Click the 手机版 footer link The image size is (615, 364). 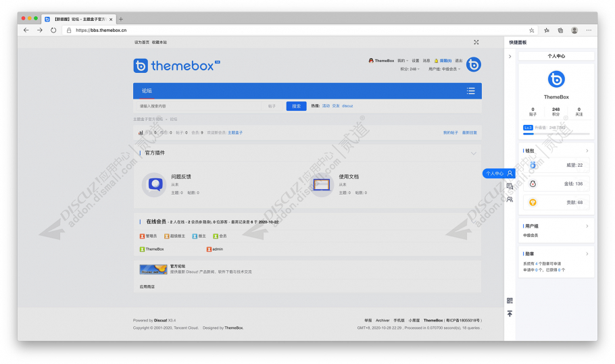pos(399,321)
